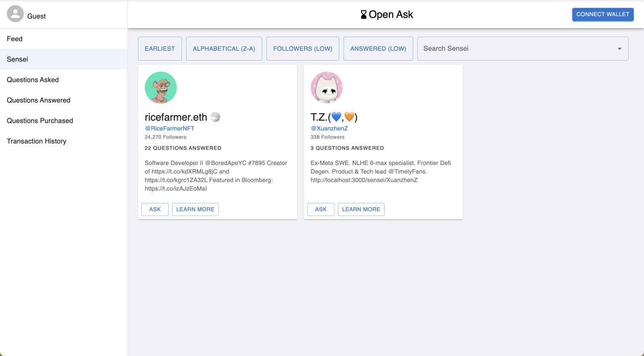Image resolution: width=644 pixels, height=356 pixels.
Task: Enable FOLLOWERS (LOW) sorting
Action: pos(302,48)
